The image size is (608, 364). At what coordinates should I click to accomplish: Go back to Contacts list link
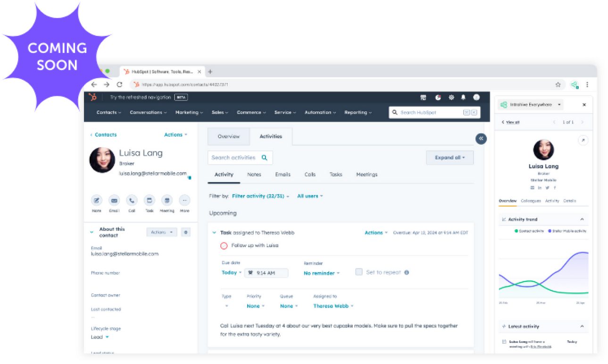(104, 135)
